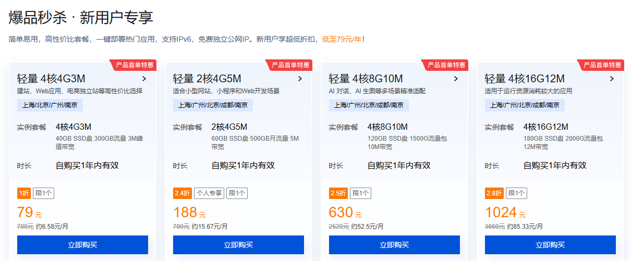
Task: Purchase the 1024元 4核16G12M plan
Action: point(550,245)
